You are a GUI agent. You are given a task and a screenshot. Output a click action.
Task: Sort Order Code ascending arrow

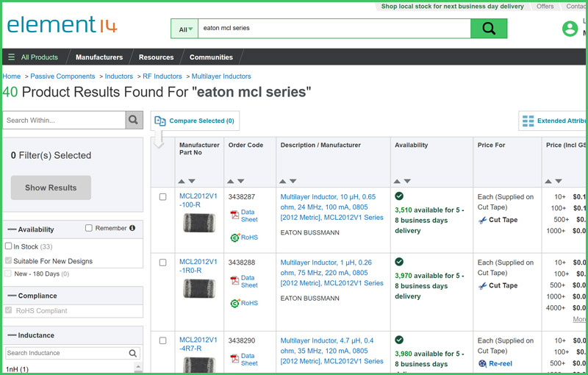[x=231, y=181]
